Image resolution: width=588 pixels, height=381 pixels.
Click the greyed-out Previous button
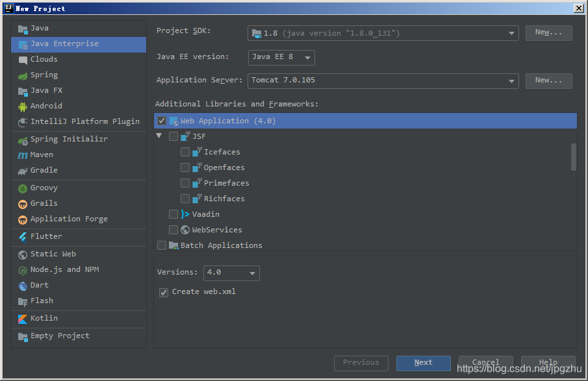point(361,363)
